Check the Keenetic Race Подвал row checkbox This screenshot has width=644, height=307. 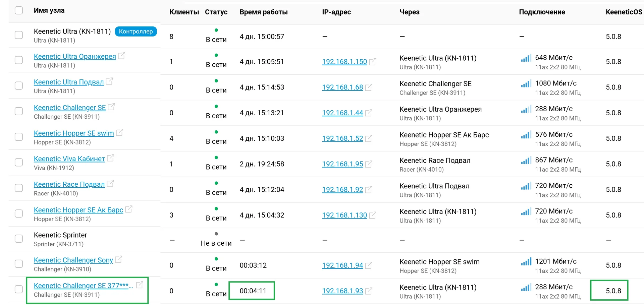[19, 188]
